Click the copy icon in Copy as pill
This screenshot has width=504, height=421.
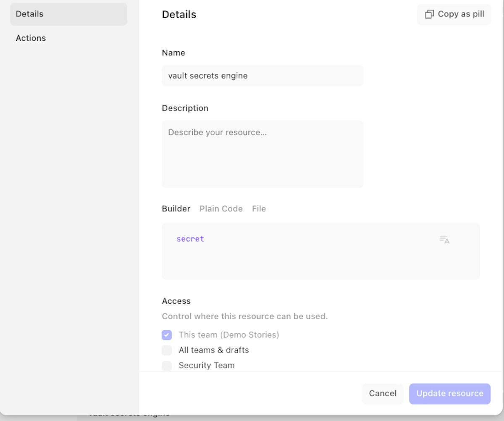429,14
